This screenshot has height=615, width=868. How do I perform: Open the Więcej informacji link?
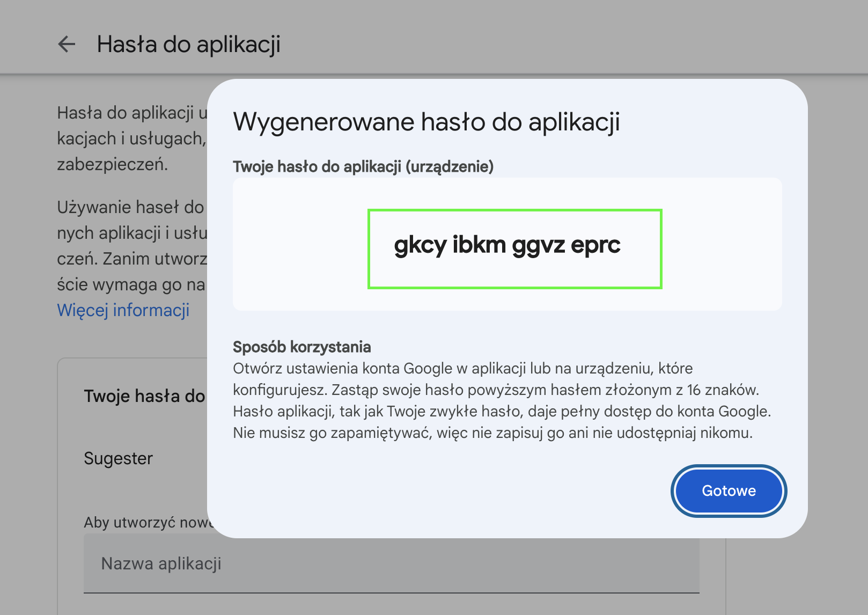click(x=123, y=310)
